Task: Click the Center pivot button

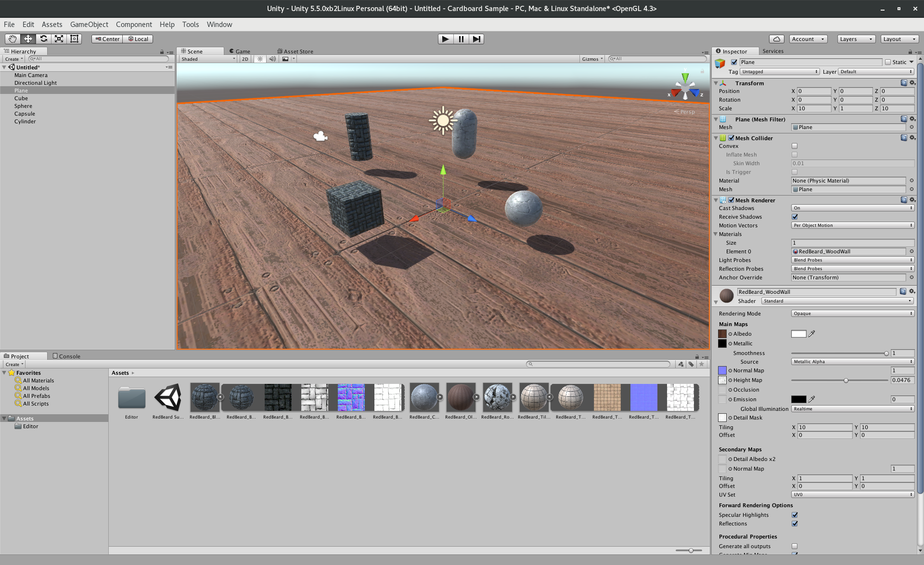Action: point(107,39)
